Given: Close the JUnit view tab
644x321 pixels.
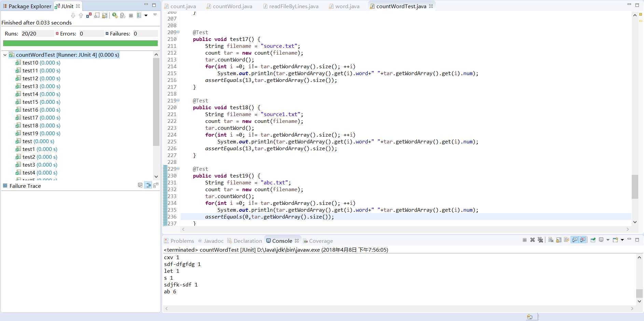Looking at the screenshot, I should [78, 6].
